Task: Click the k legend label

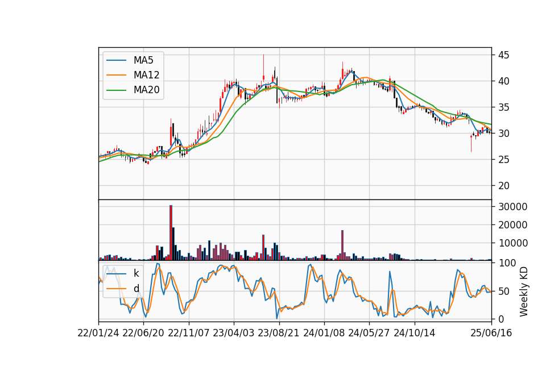Action: pos(136,273)
